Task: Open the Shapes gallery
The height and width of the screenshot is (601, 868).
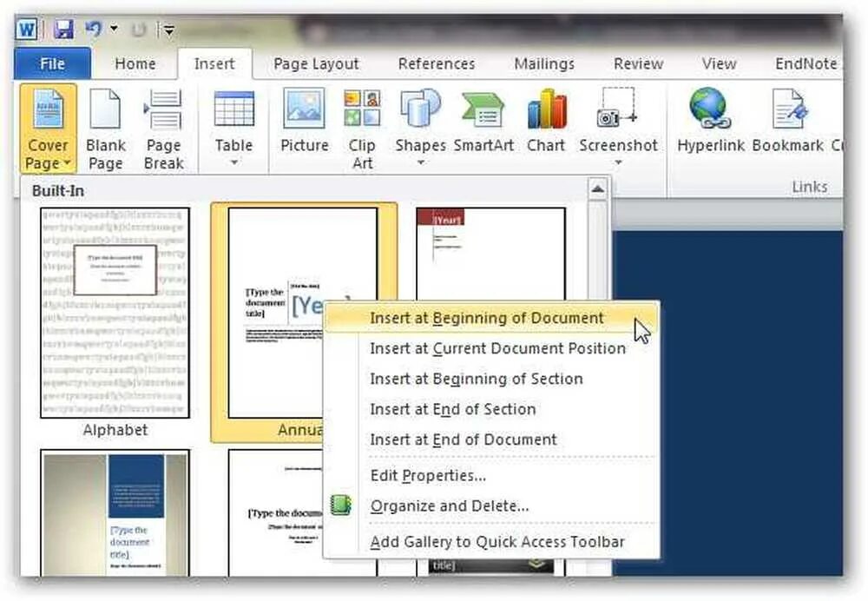Action: pos(420,128)
